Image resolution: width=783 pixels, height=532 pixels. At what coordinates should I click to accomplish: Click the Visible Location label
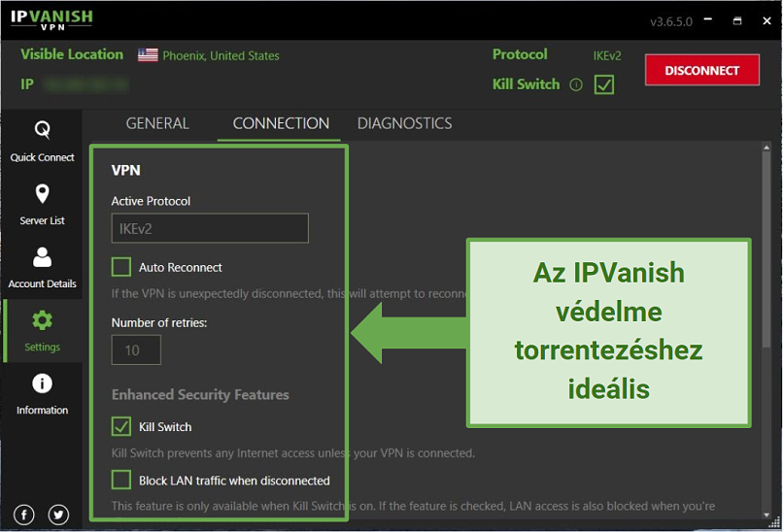coord(72,54)
